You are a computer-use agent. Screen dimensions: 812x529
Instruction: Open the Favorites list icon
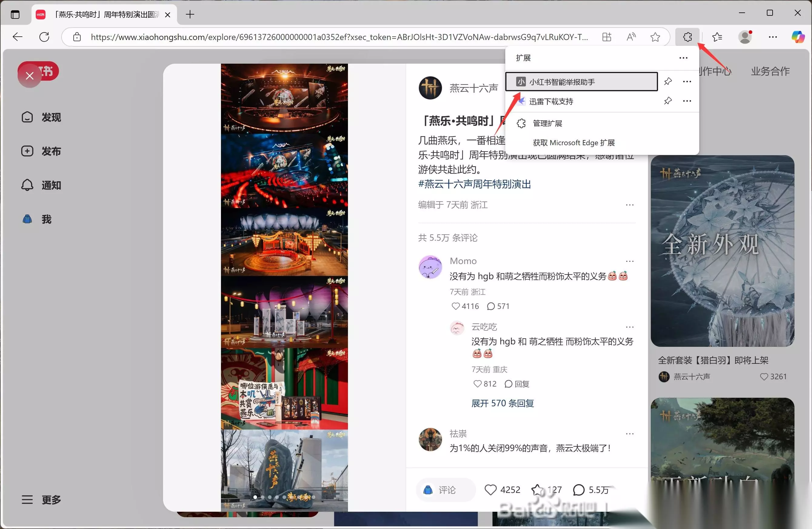[717, 37]
